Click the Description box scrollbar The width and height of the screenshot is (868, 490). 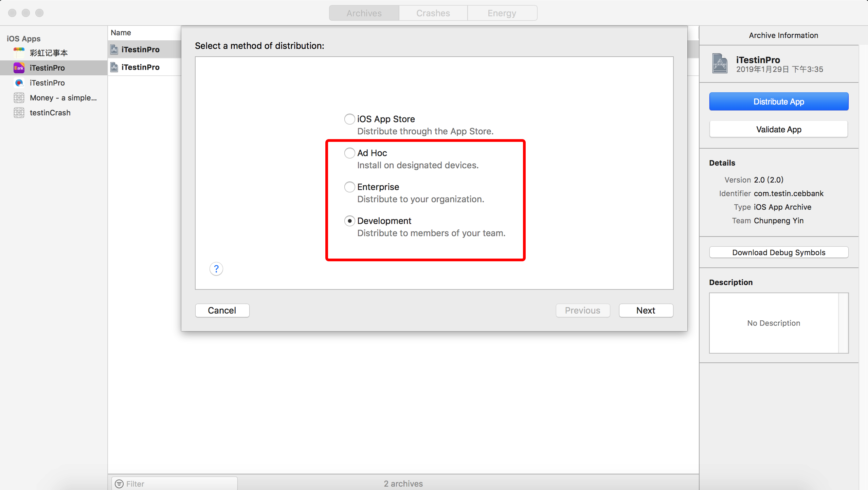pyautogui.click(x=843, y=323)
